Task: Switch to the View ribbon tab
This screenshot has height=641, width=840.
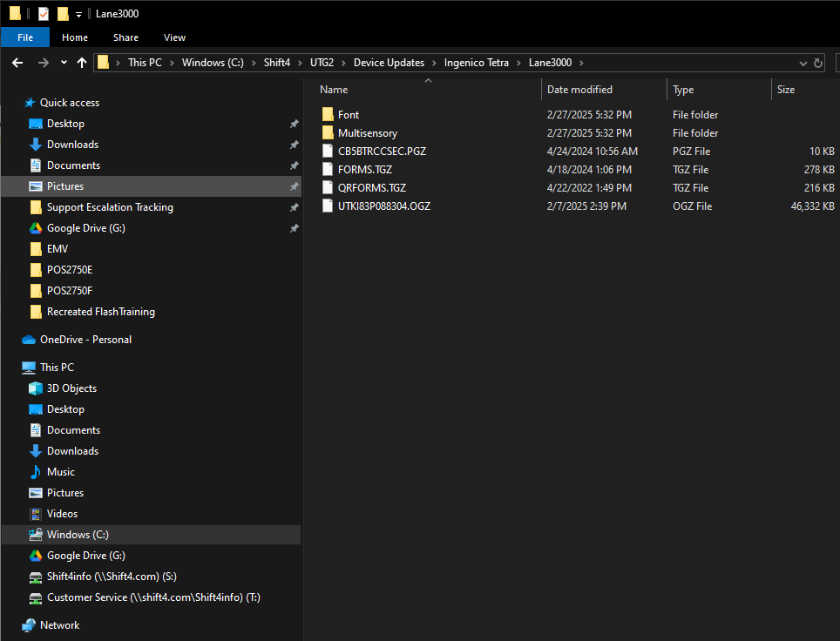Action: click(x=174, y=37)
